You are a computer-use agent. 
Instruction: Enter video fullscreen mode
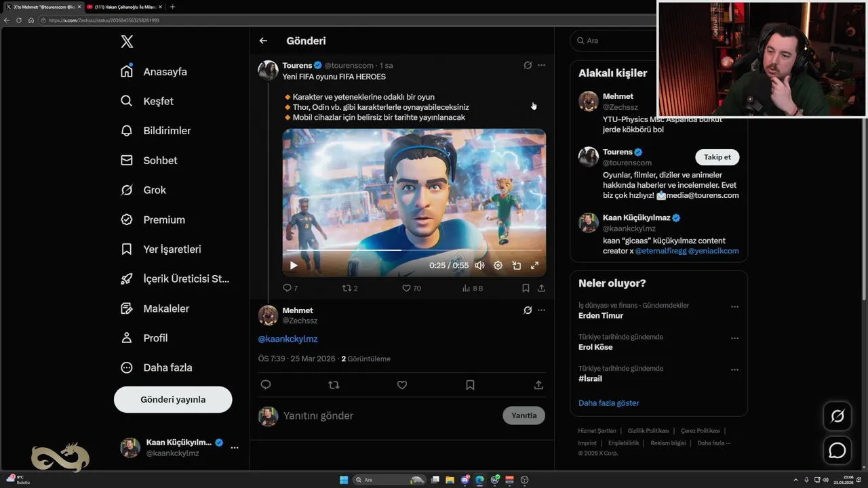coord(534,266)
